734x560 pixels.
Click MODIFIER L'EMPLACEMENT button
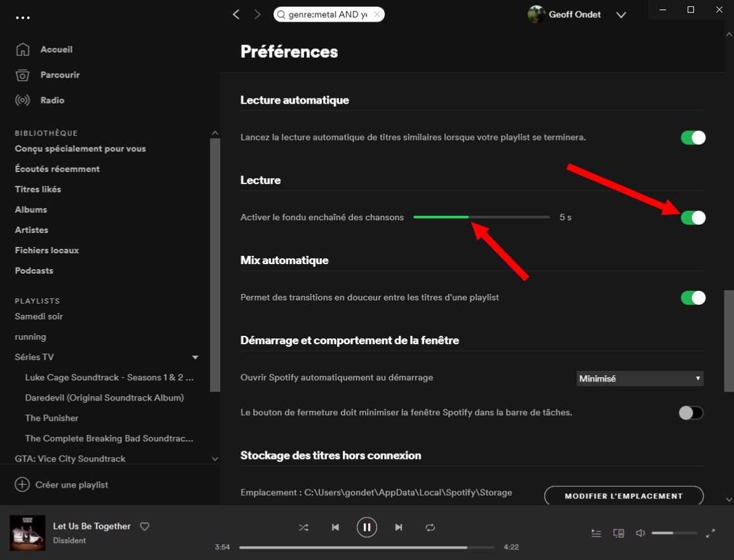coord(624,496)
